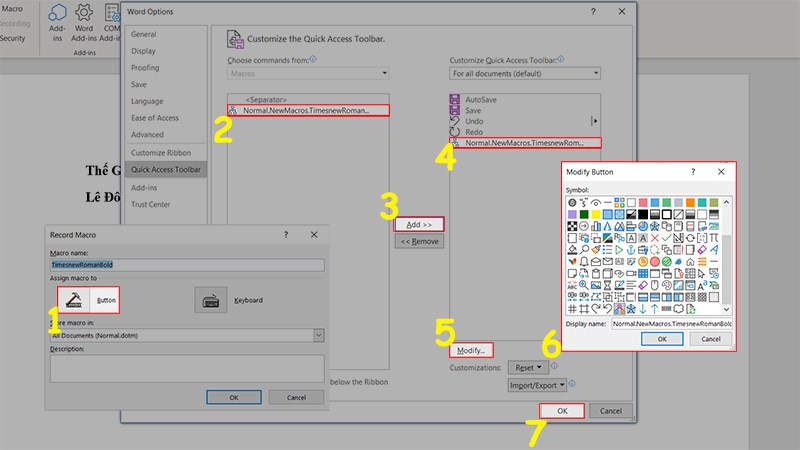Pick the yellow square color symbol
Screen dimensions: 800x450
pyautogui.click(x=596, y=213)
